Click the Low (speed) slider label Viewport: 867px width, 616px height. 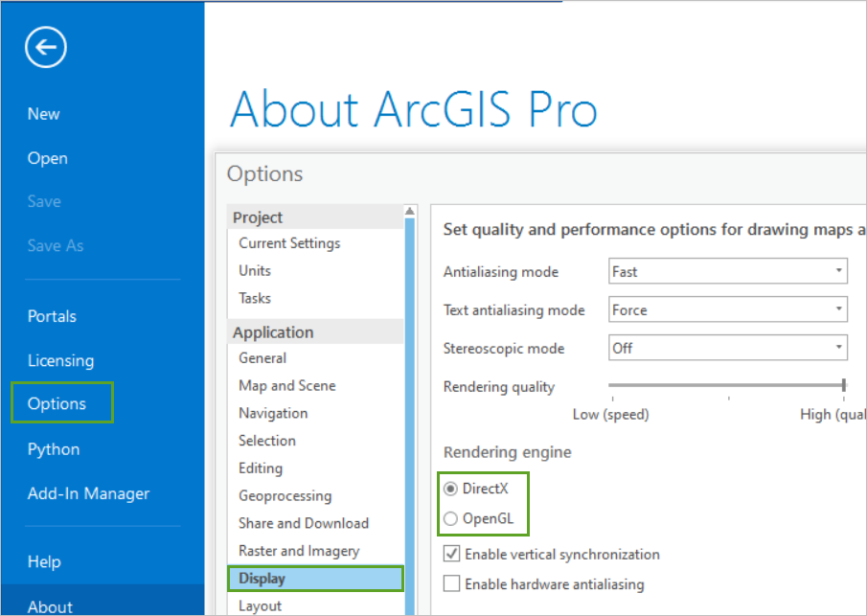[611, 415]
